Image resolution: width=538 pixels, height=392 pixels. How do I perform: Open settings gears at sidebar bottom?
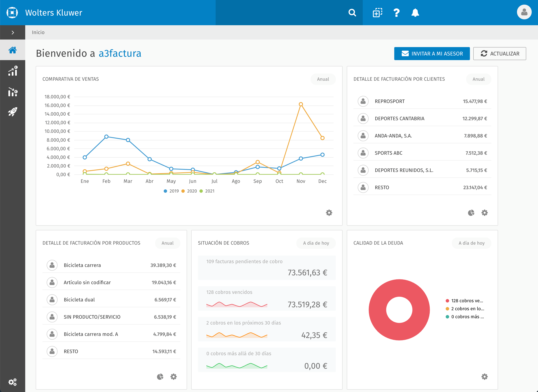tap(13, 382)
